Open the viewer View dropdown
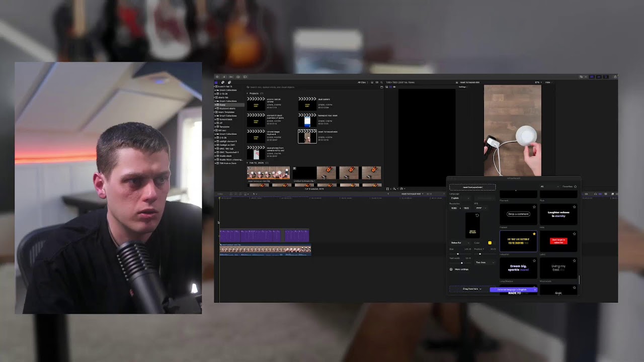644x362 pixels. 548,82
